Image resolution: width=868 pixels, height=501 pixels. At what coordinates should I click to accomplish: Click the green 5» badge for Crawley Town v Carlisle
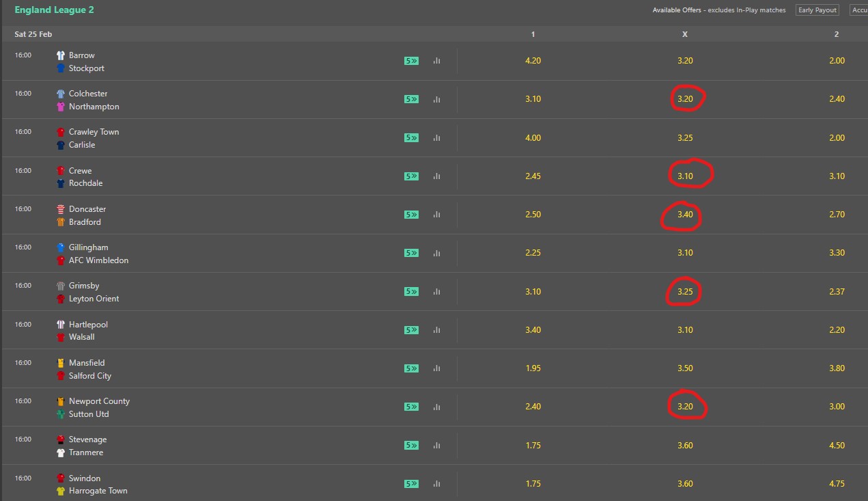click(x=411, y=138)
